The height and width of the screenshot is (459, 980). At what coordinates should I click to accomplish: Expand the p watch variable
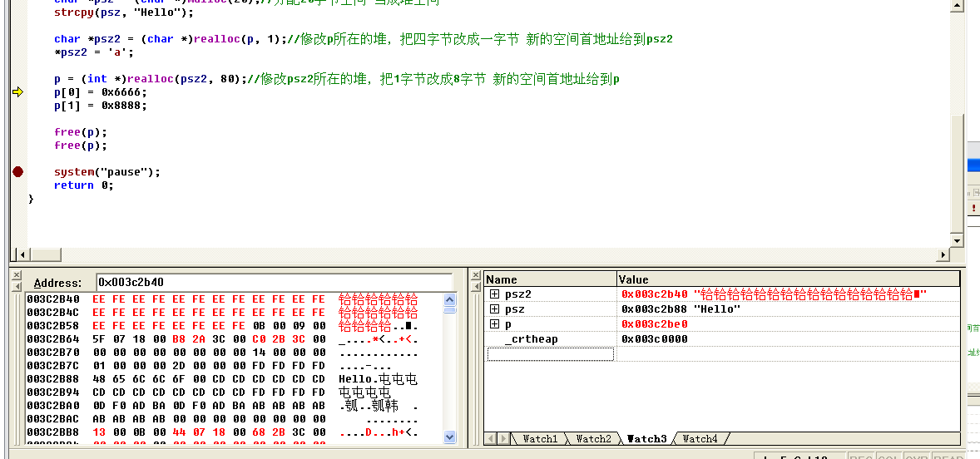point(494,324)
